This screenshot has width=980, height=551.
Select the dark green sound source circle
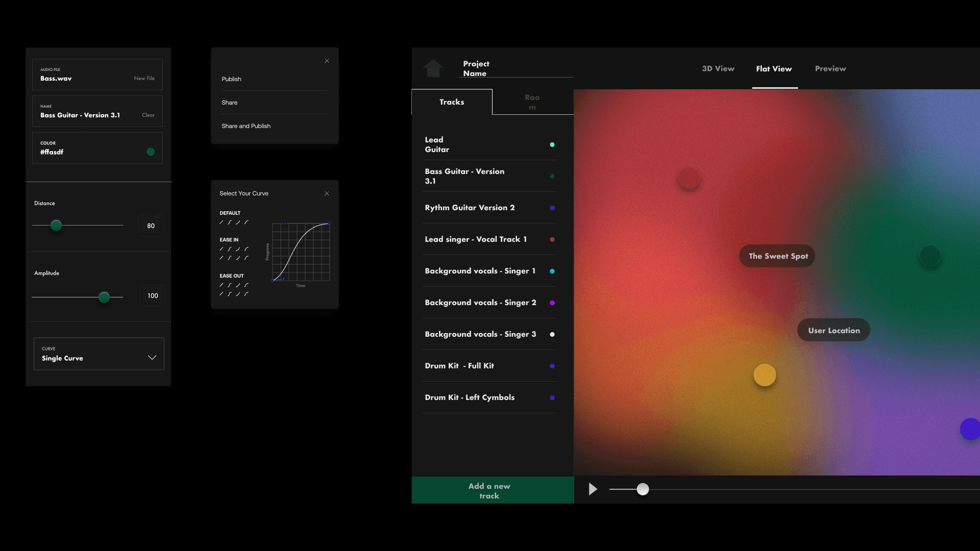[929, 256]
